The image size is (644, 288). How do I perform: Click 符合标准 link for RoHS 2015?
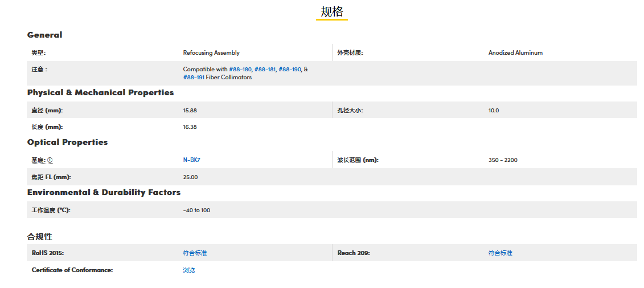coord(195,253)
